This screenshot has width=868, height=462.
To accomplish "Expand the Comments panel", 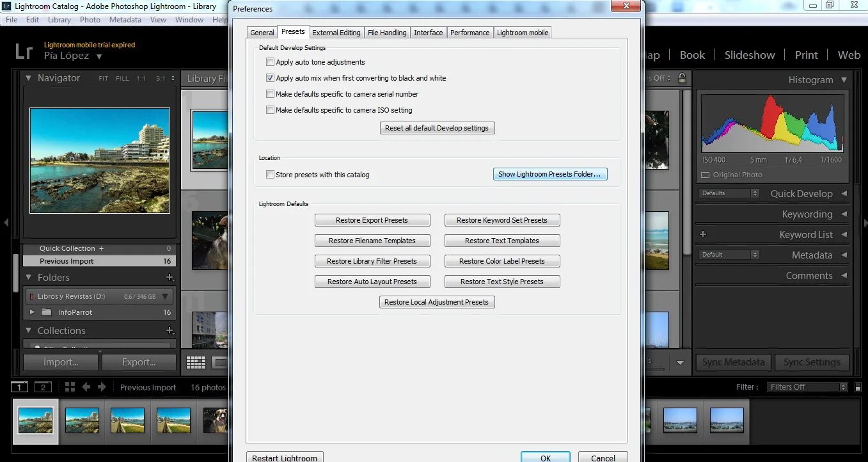I will (x=844, y=276).
